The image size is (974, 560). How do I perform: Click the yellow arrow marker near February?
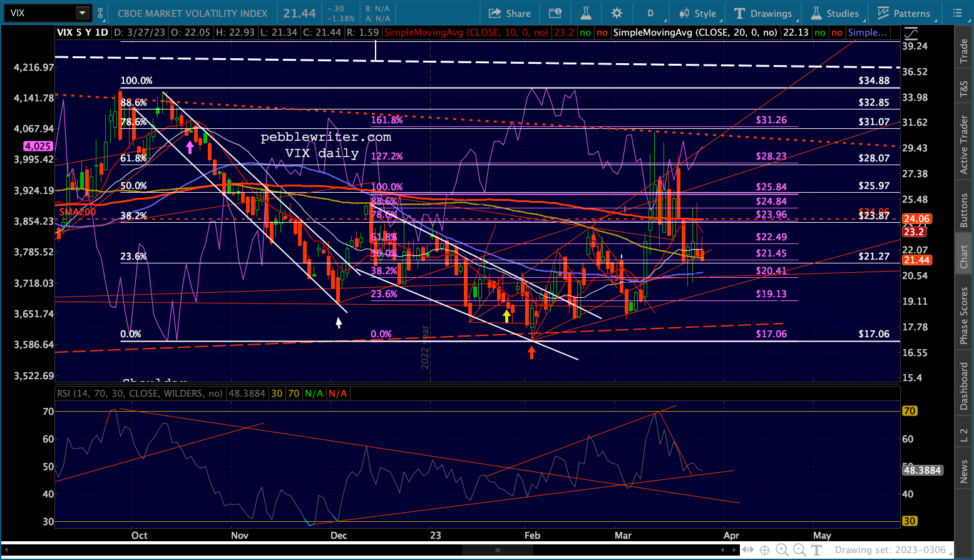[506, 316]
